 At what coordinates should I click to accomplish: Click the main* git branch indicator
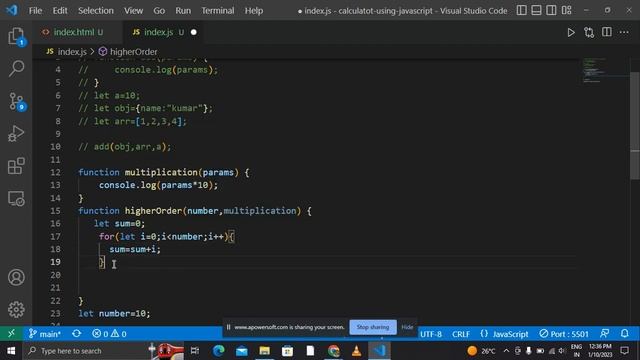tap(44, 334)
